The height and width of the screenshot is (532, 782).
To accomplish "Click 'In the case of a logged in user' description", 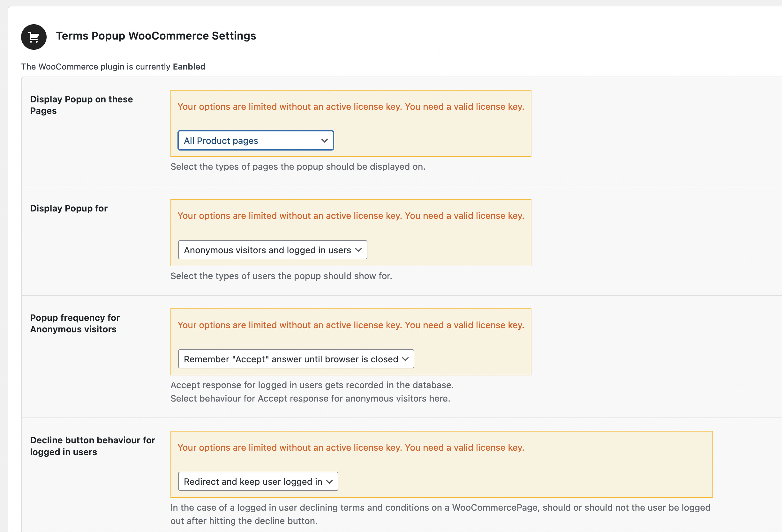I will click(440, 514).
